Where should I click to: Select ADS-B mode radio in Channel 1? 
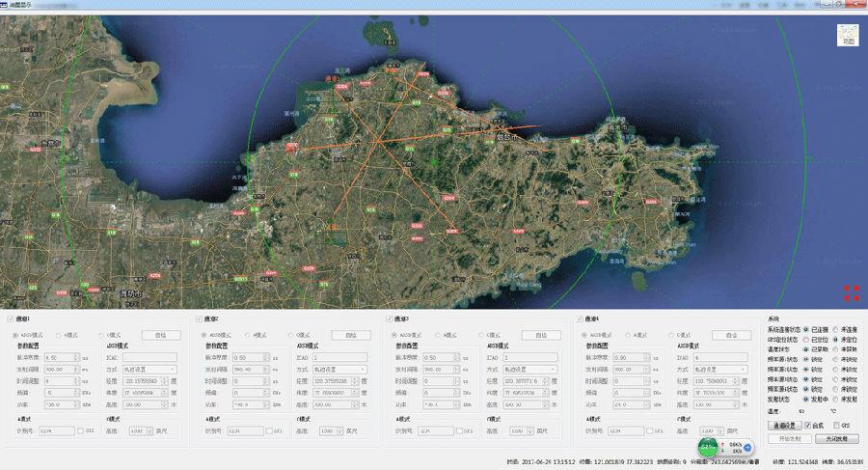point(15,335)
